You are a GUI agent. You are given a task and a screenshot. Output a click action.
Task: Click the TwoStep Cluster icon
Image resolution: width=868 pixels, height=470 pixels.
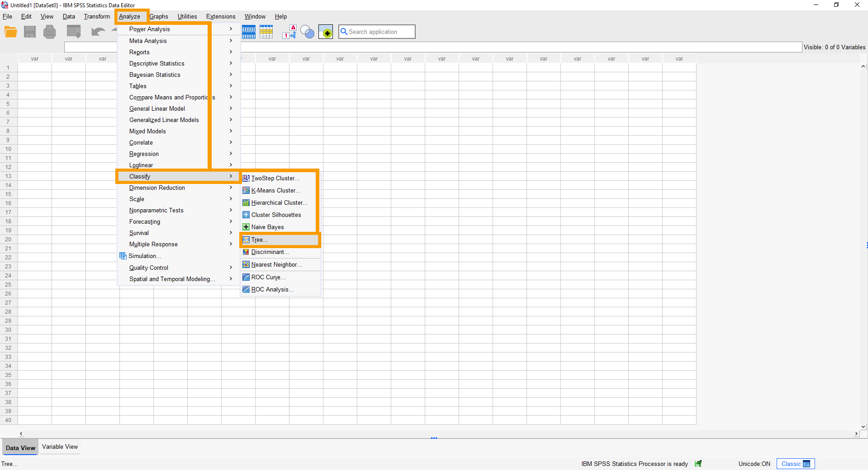click(x=246, y=178)
